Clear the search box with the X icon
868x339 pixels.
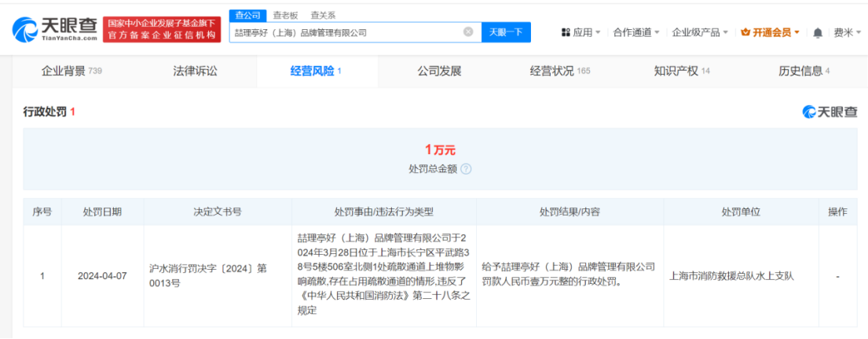click(x=468, y=32)
